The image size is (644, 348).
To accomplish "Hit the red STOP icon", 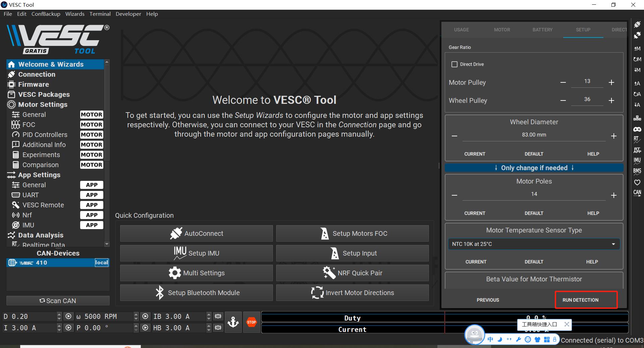I will point(252,322).
